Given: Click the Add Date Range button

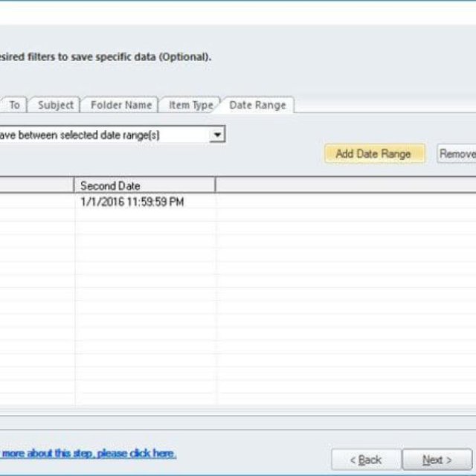Looking at the screenshot, I should tap(375, 154).
